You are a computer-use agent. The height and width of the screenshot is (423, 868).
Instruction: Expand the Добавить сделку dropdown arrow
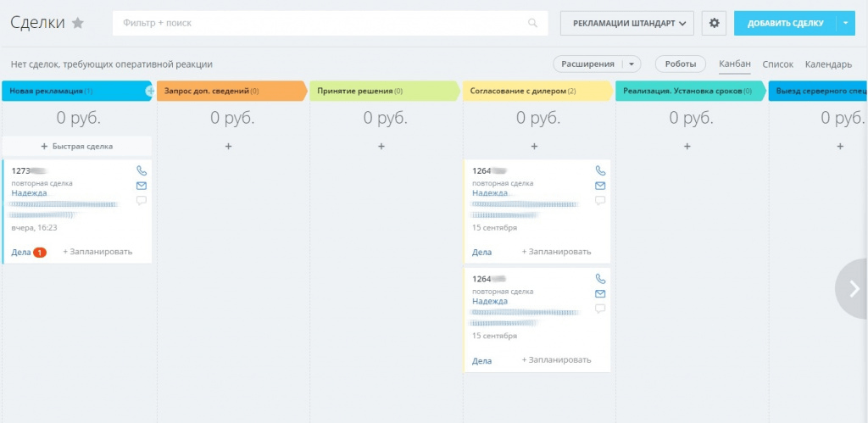pyautogui.click(x=844, y=23)
